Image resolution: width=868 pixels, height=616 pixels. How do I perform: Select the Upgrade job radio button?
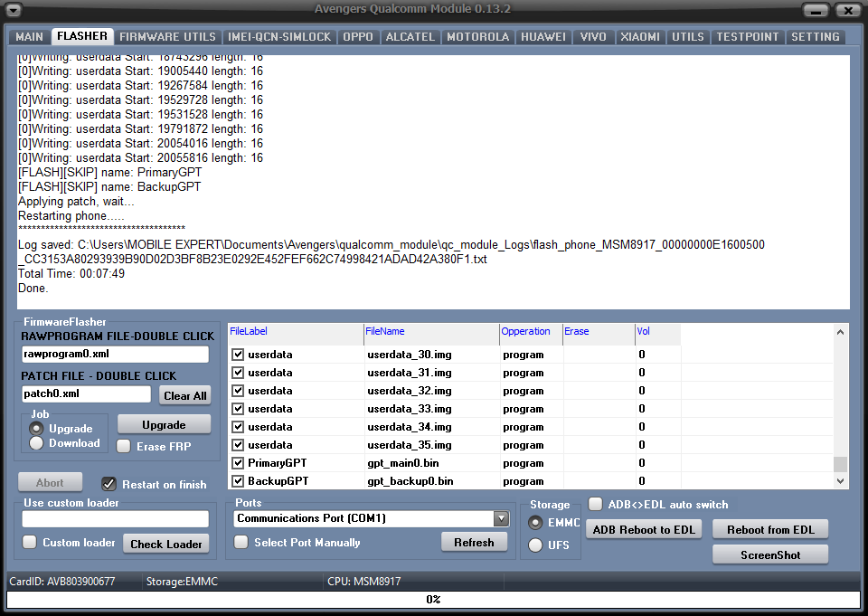pyautogui.click(x=36, y=429)
